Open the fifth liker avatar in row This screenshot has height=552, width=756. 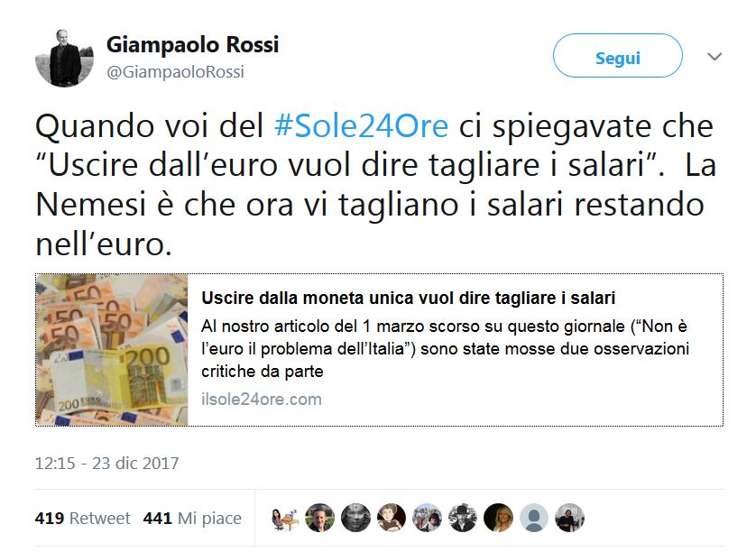coord(428,518)
